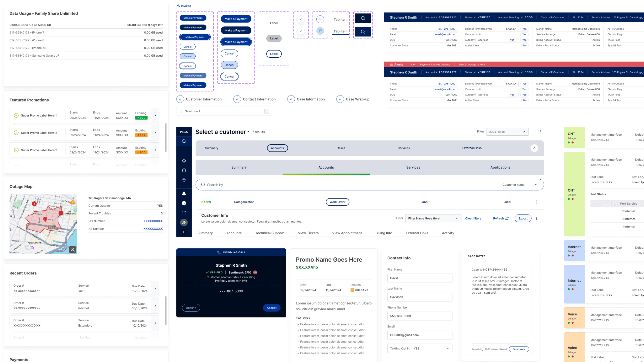Open the 2024-10-01 filter dropdown
Viewport: 644px width, 362px height.
[507, 132]
